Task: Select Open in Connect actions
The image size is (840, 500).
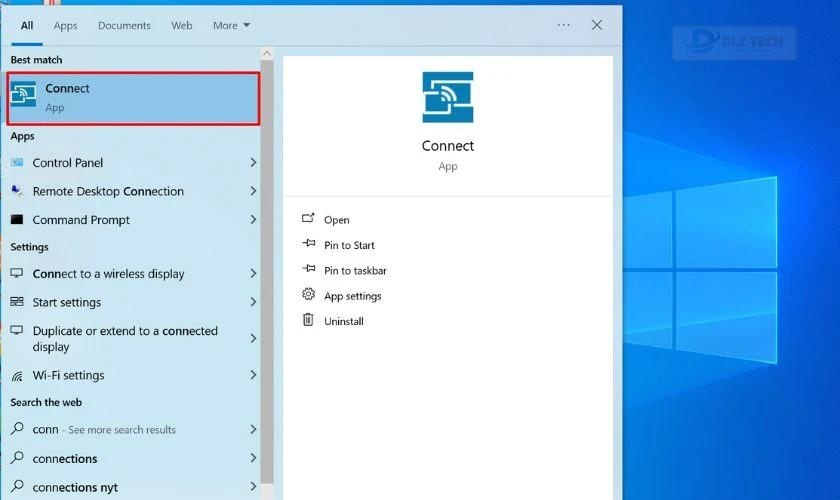Action: point(336,220)
